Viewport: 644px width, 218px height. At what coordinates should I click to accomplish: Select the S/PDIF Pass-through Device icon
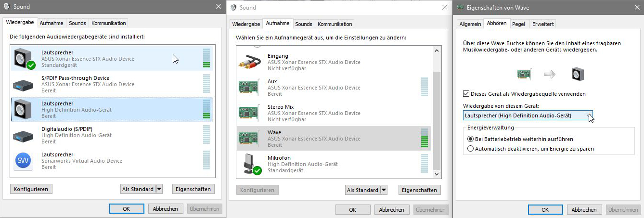[23, 85]
